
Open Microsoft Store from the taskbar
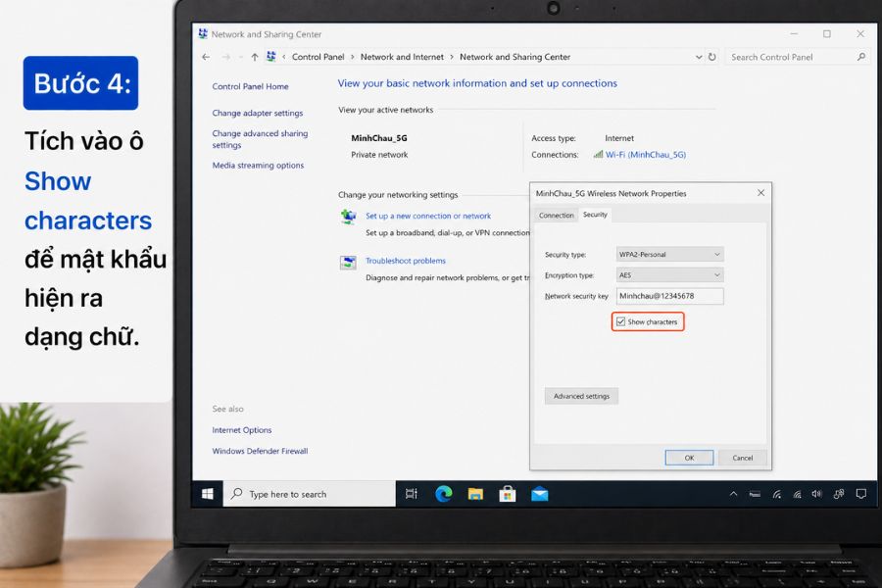(x=508, y=494)
